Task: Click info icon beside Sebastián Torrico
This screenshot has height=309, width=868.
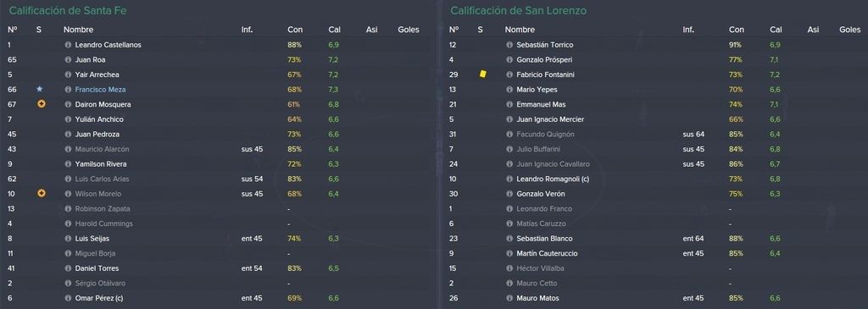Action: [x=509, y=45]
